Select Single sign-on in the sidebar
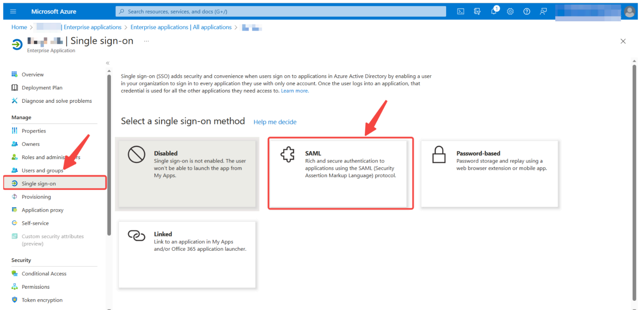This screenshot has height=310, width=644. coord(55,183)
